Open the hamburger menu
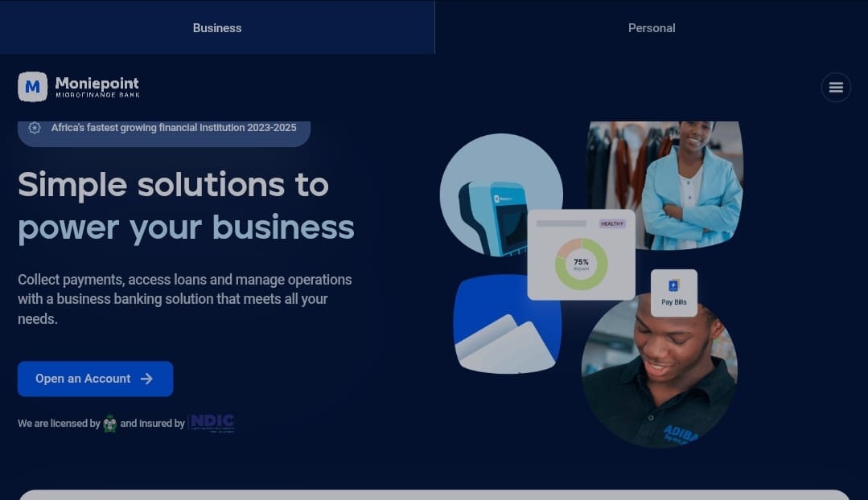Viewport: 868px width, 500px height. point(836,87)
